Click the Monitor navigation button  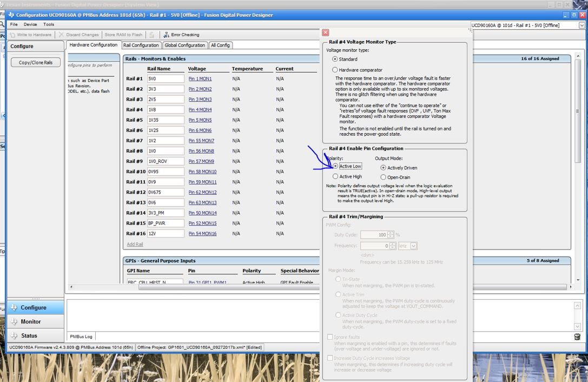(x=36, y=321)
